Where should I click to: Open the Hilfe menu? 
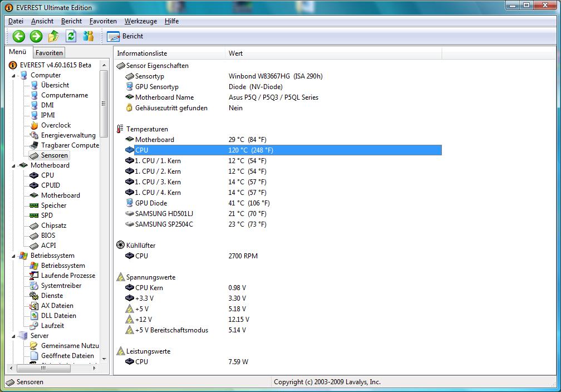pyautogui.click(x=172, y=21)
